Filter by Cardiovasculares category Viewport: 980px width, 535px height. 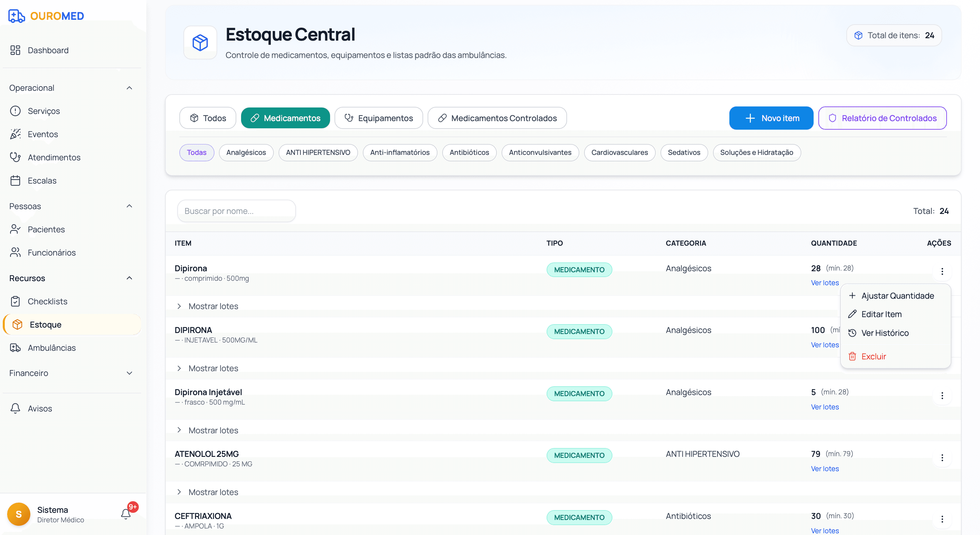point(619,152)
